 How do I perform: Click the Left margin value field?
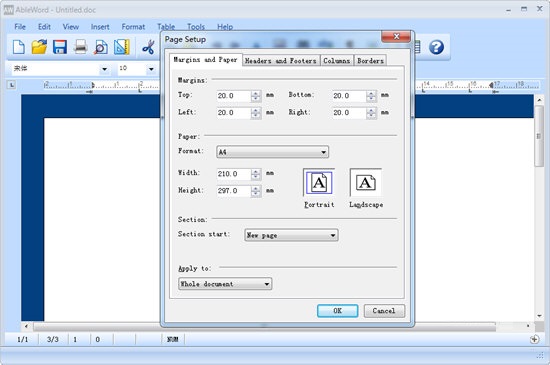(x=234, y=113)
